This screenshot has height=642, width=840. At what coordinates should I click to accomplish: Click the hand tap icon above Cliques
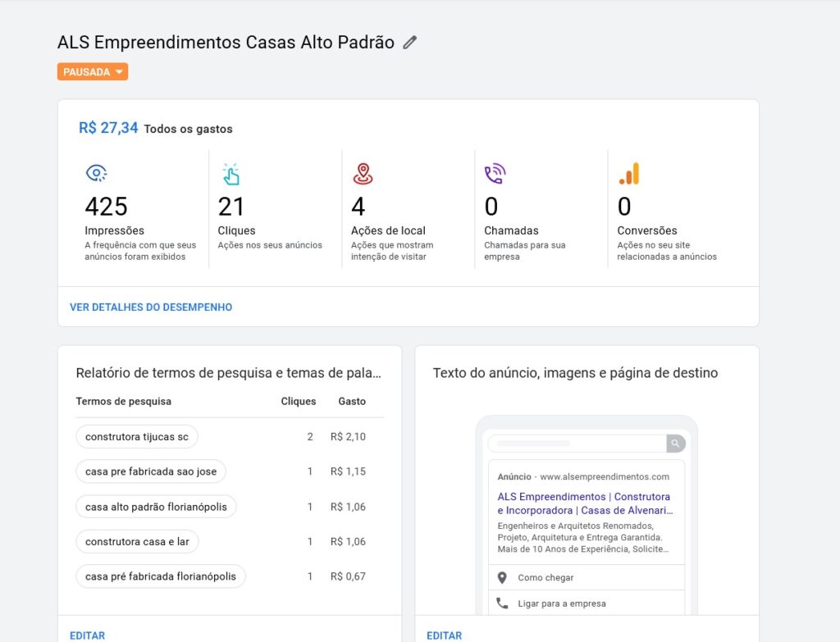click(231, 174)
